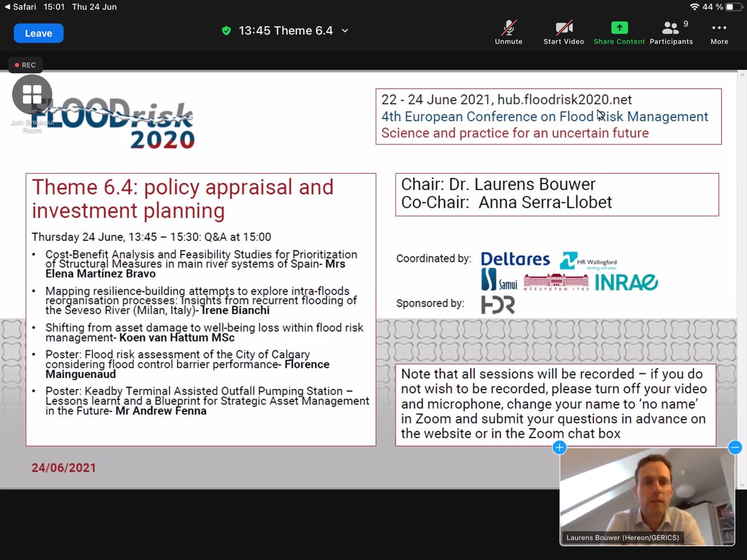This screenshot has height=560, width=747.
Task: Tap the 15:01 clock in status bar
Action: coord(53,7)
